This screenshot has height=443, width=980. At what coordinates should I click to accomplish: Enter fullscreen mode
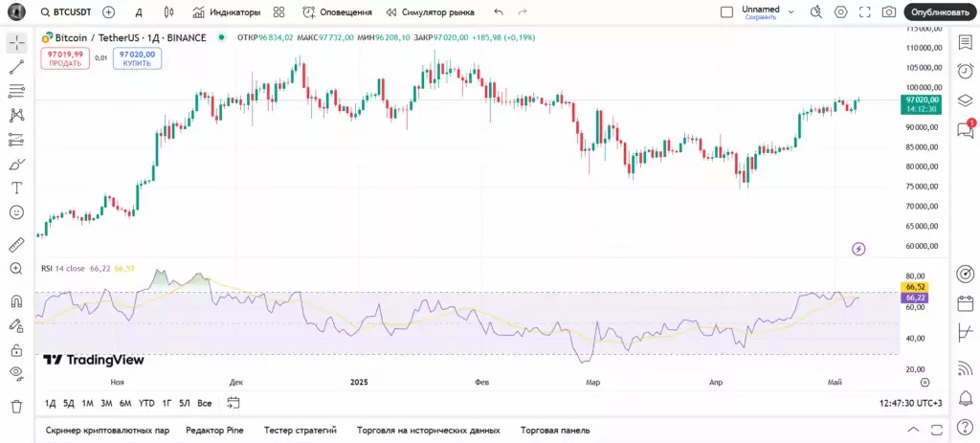(x=865, y=11)
